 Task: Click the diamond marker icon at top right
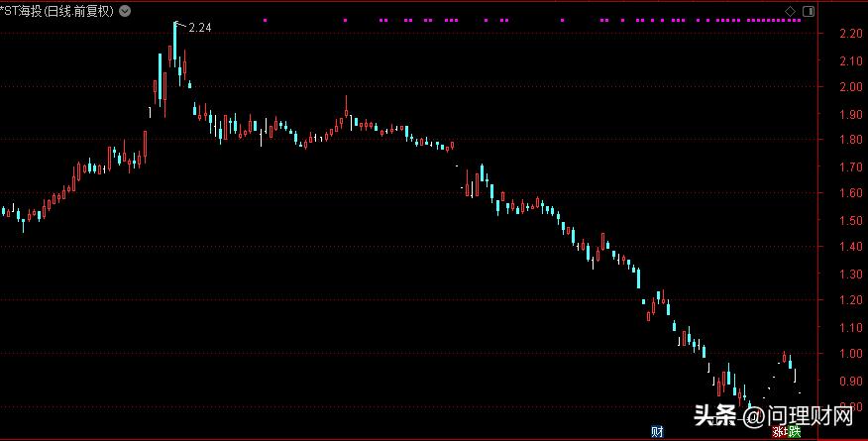point(791,11)
